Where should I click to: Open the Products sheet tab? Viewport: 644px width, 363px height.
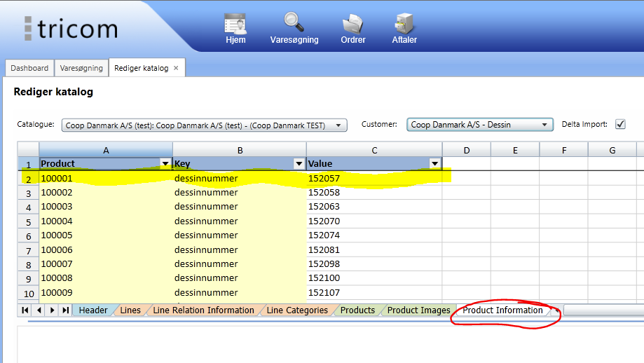(357, 310)
